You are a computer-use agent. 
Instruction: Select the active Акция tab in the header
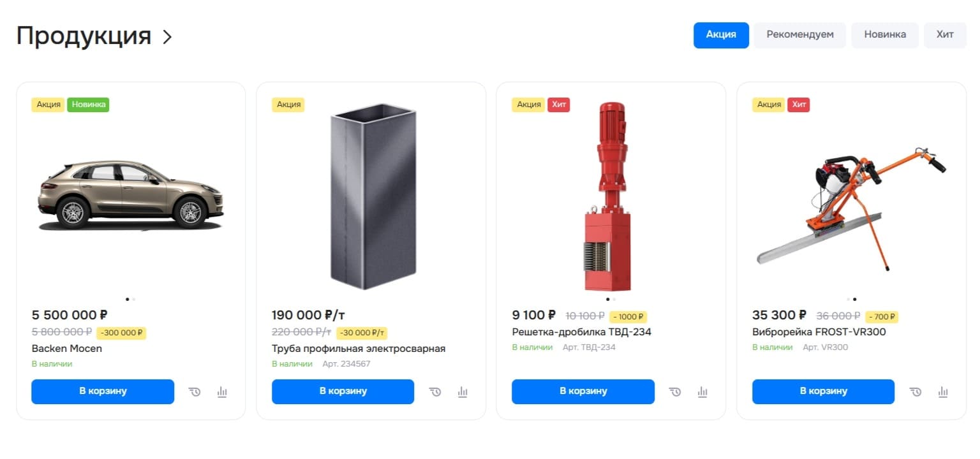coord(721,35)
